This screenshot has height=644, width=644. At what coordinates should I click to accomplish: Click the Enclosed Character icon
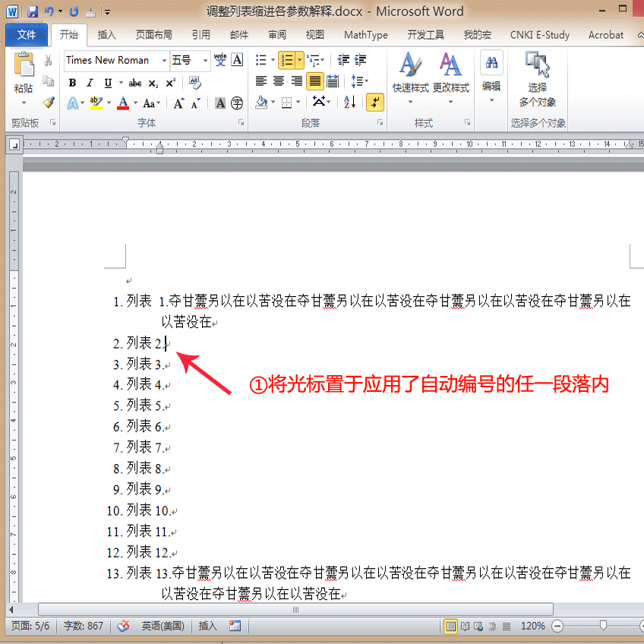coord(237,103)
